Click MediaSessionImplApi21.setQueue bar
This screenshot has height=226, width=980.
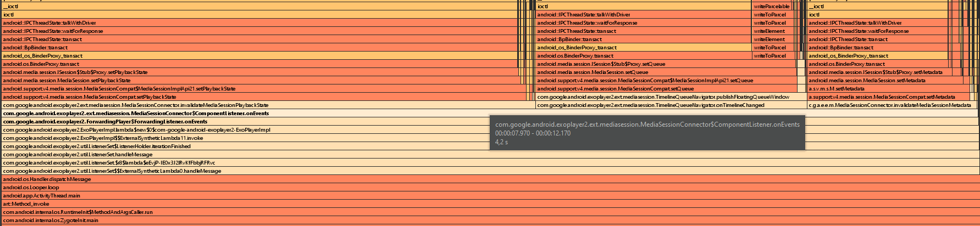point(667,81)
